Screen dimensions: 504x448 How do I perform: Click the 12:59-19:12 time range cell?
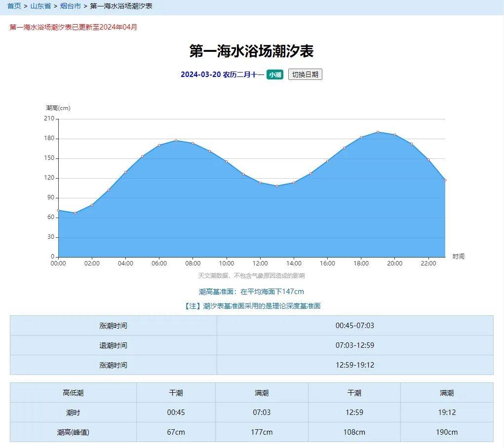[x=354, y=365]
